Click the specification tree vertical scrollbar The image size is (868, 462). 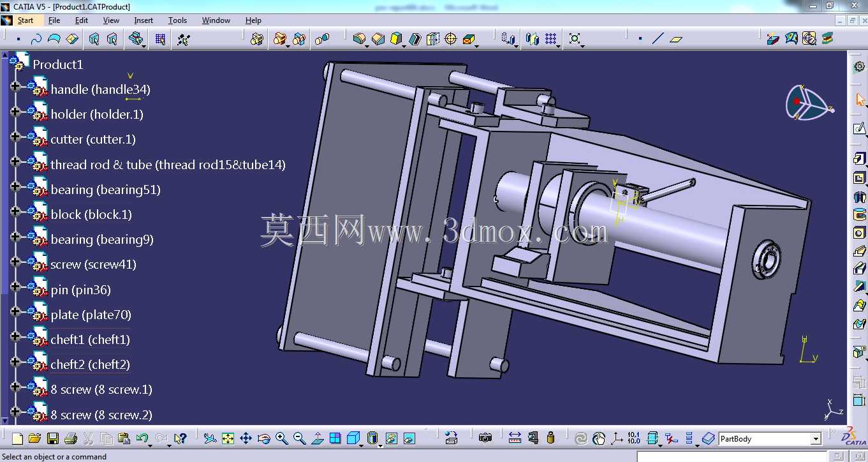4,237
